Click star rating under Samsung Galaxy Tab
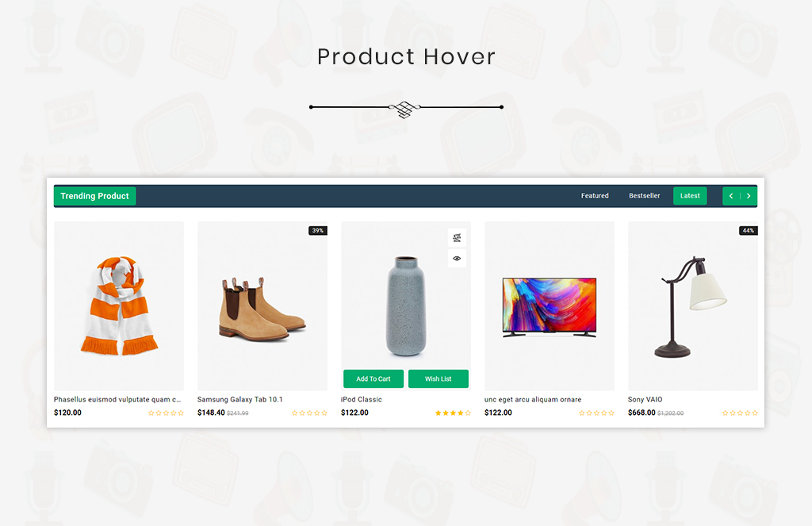The width and height of the screenshot is (812, 526). (310, 413)
